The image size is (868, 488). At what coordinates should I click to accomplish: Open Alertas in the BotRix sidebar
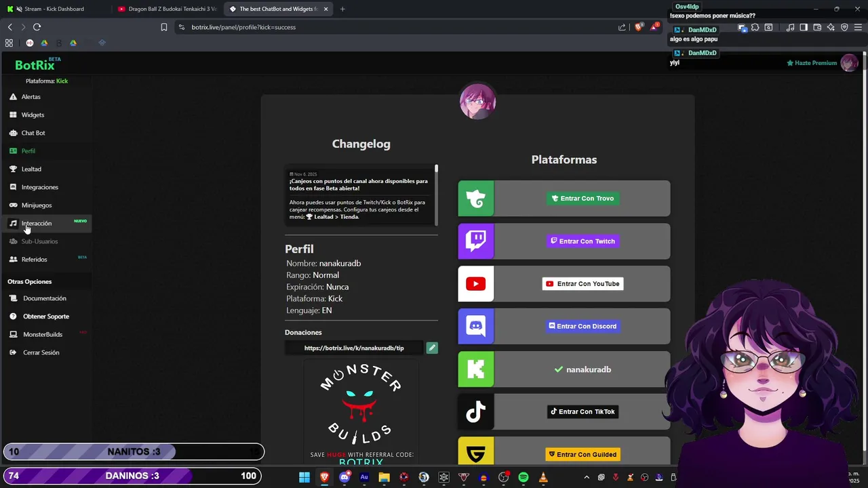[31, 97]
